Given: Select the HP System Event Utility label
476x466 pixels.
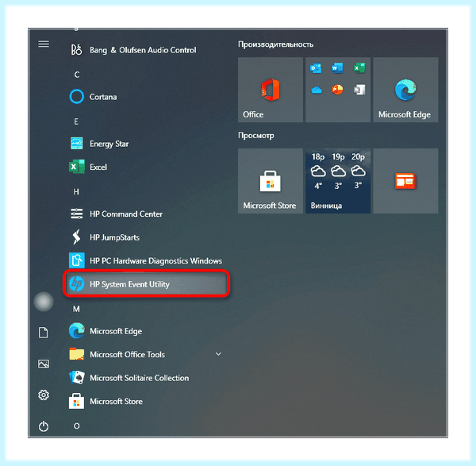Looking at the screenshot, I should (x=129, y=284).
